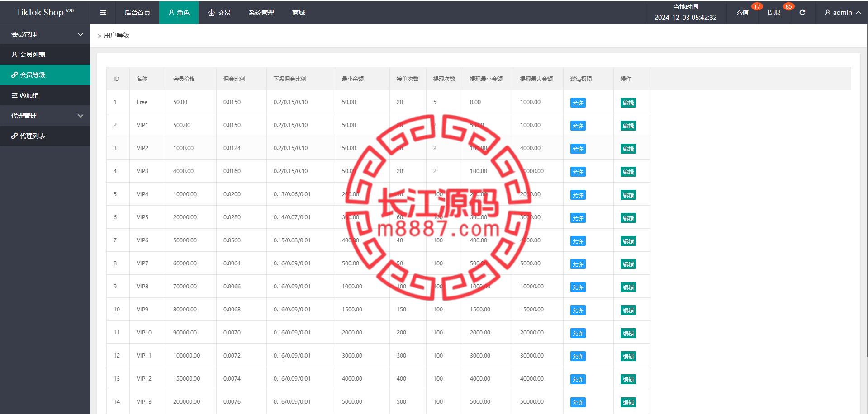
Task: Edit the VIP8 level row
Action: pyautogui.click(x=628, y=287)
